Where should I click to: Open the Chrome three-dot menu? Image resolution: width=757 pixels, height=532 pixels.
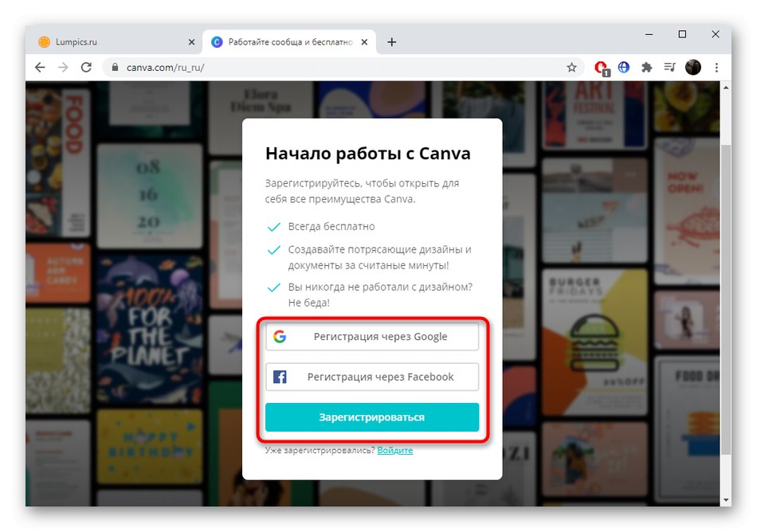tap(716, 68)
